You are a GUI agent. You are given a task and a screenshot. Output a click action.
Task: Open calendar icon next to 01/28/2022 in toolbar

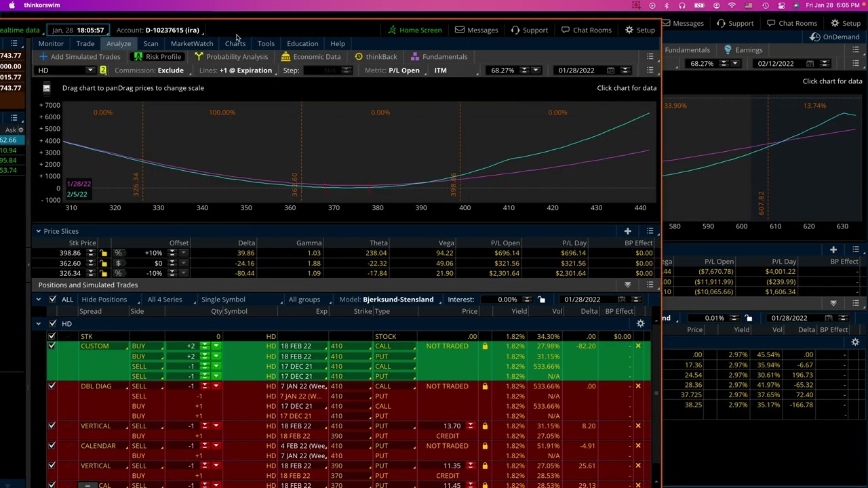(611, 70)
